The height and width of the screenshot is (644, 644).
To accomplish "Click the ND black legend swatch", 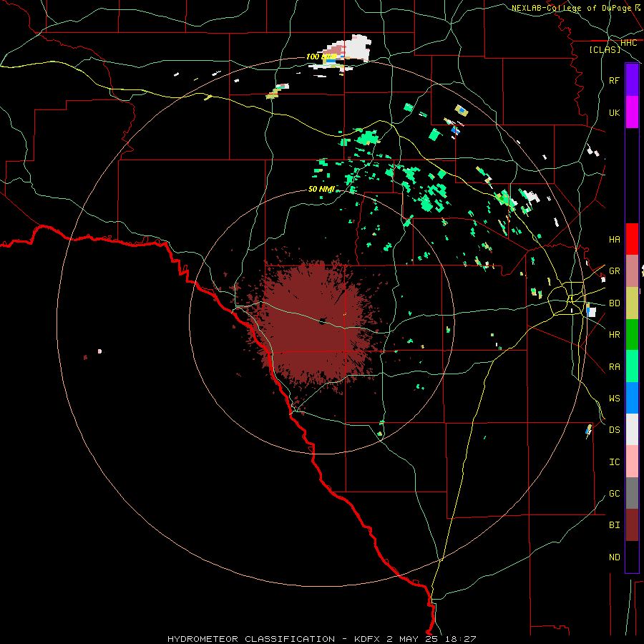I will pyautogui.click(x=632, y=557).
